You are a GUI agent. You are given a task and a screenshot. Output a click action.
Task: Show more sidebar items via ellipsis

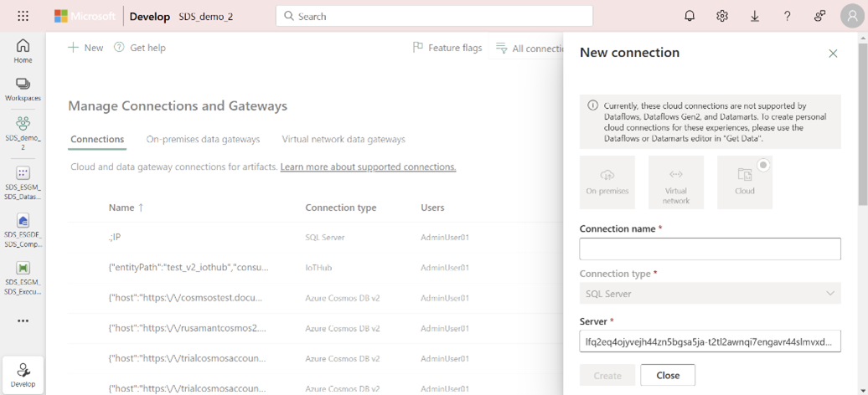(x=23, y=321)
